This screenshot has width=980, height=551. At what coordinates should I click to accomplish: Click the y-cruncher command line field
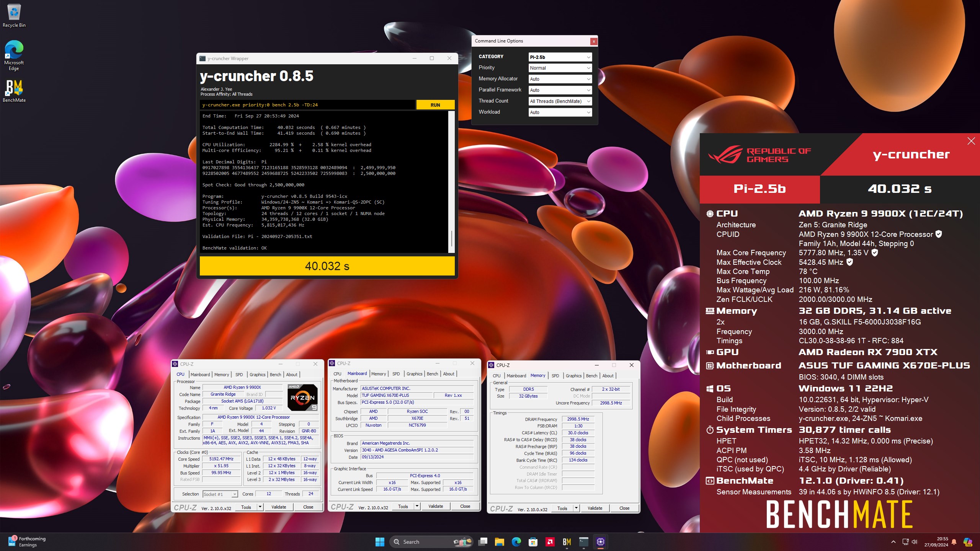[x=307, y=105]
